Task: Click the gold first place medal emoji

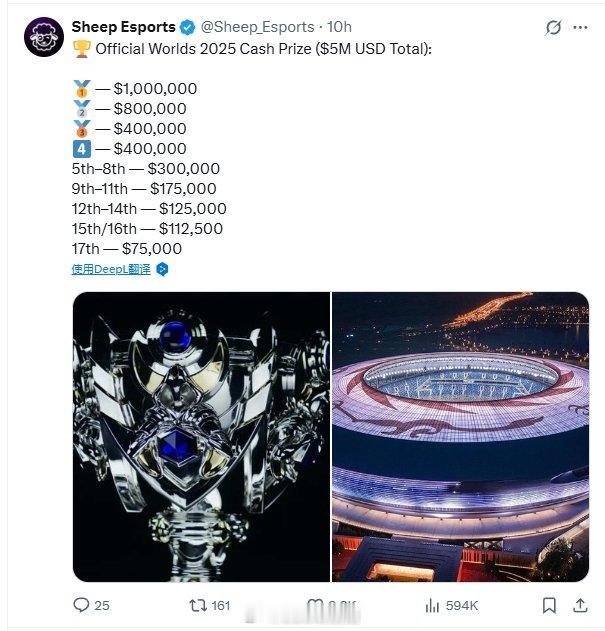Action: 82,89
